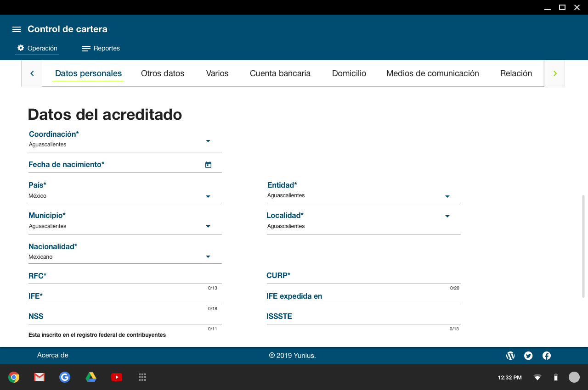This screenshot has width=588, height=390.
Task: Open the Twitter link in footer
Action: pos(528,356)
